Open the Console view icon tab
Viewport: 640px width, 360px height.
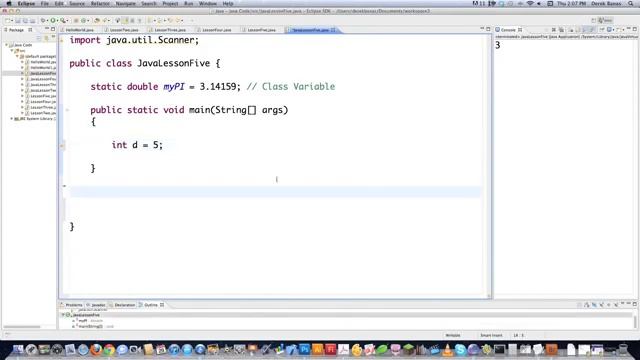508,30
